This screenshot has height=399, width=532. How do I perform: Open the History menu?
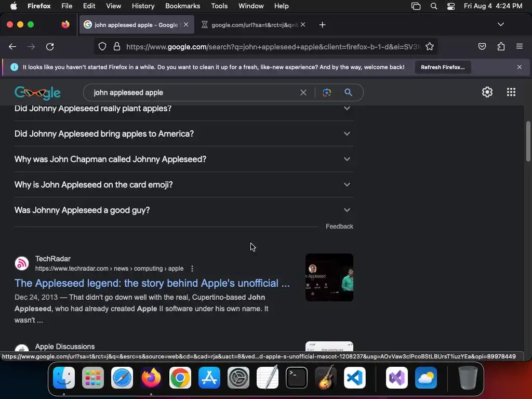click(x=143, y=6)
